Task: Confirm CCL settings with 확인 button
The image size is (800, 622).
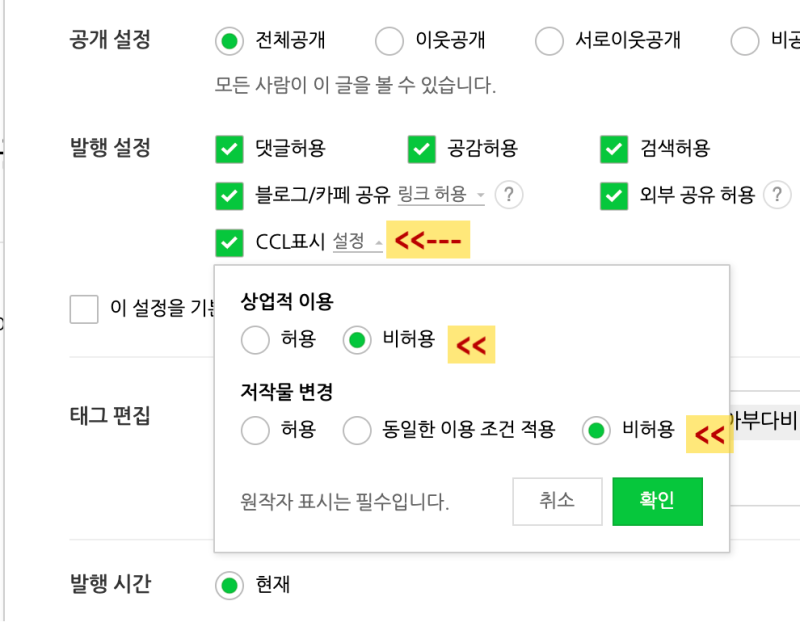Action: (657, 501)
